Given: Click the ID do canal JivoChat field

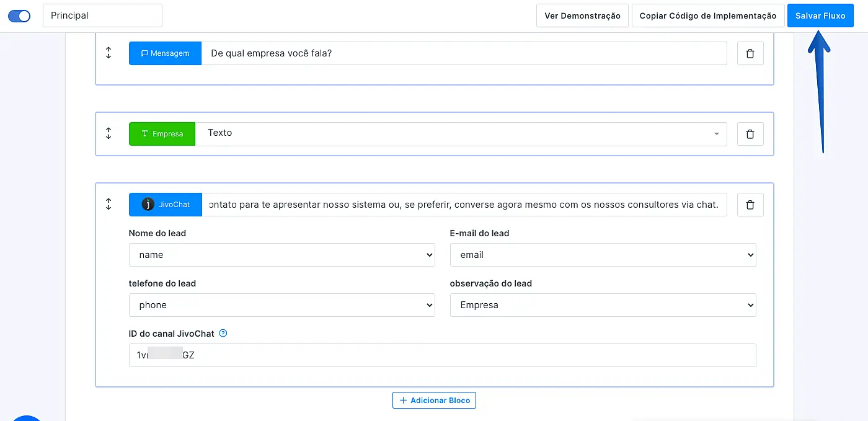Looking at the screenshot, I should pyautogui.click(x=442, y=355).
